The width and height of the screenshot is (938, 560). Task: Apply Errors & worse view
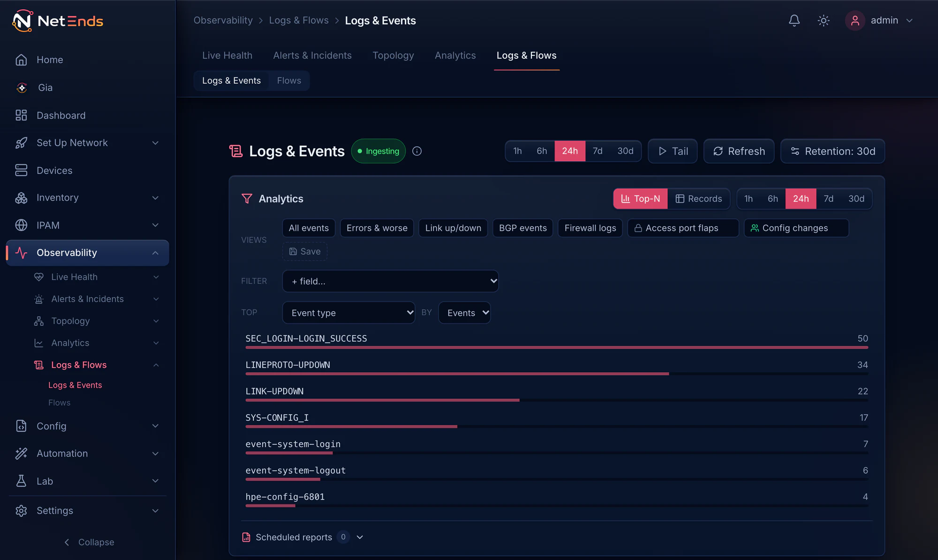tap(377, 228)
